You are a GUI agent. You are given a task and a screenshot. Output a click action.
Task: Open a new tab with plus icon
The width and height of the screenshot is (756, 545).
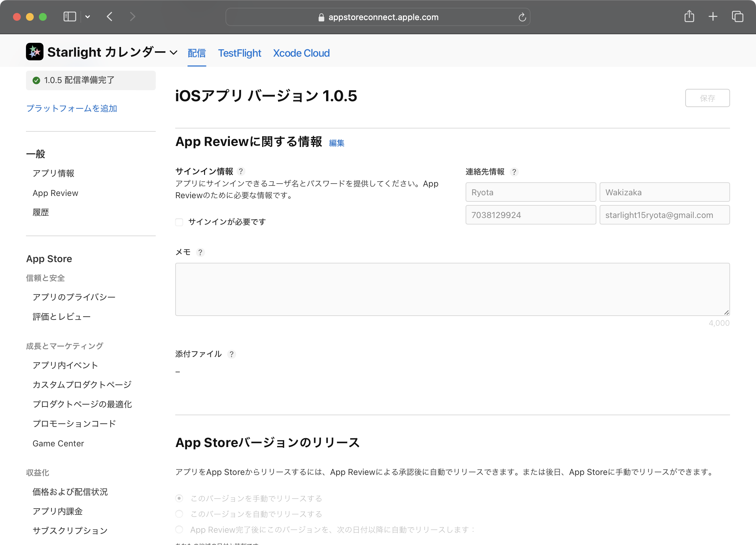point(713,16)
